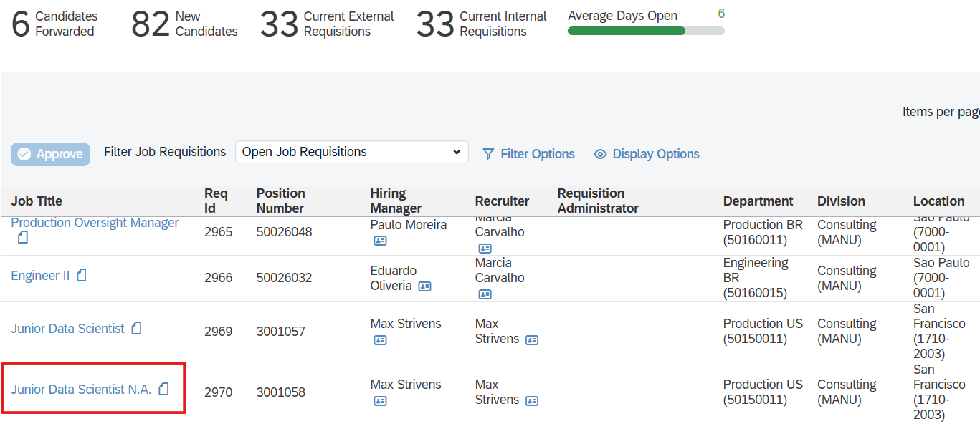
Task: Click the Display Options eye icon
Action: (x=599, y=154)
